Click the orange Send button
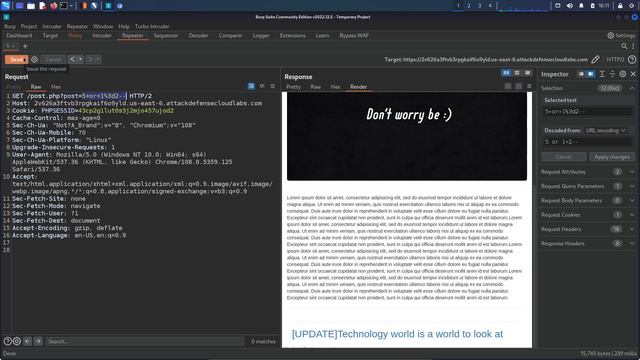The image size is (640, 360). (16, 60)
